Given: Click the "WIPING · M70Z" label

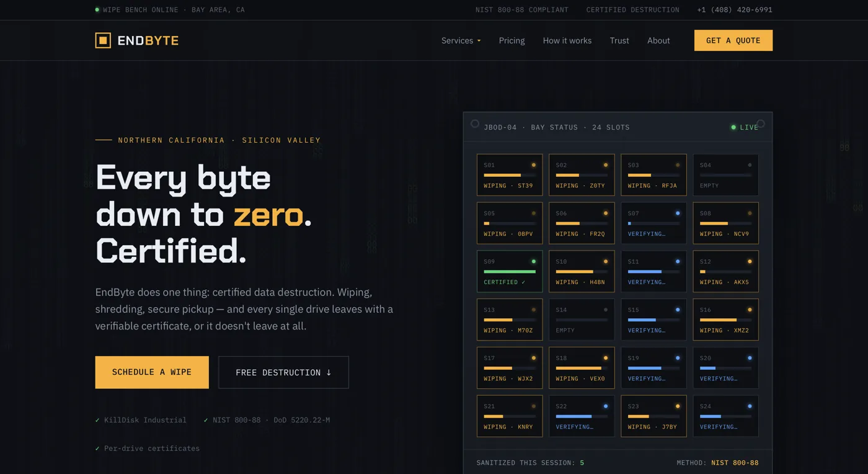Looking at the screenshot, I should 508,331.
